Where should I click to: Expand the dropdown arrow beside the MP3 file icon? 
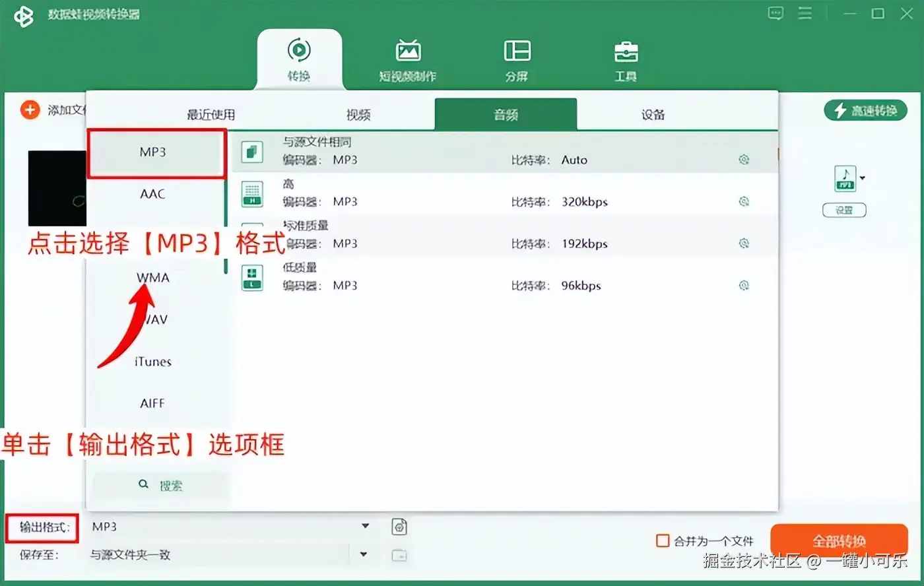pos(862,178)
